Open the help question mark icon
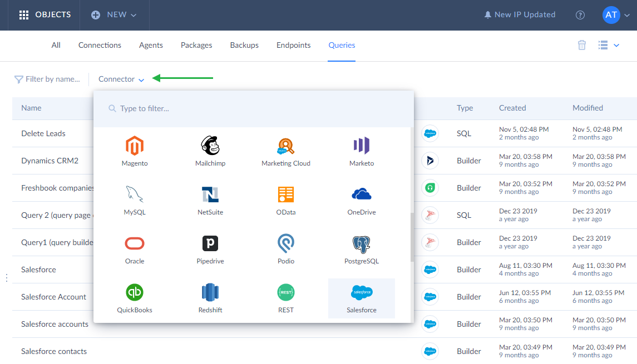The image size is (637, 364). [580, 15]
